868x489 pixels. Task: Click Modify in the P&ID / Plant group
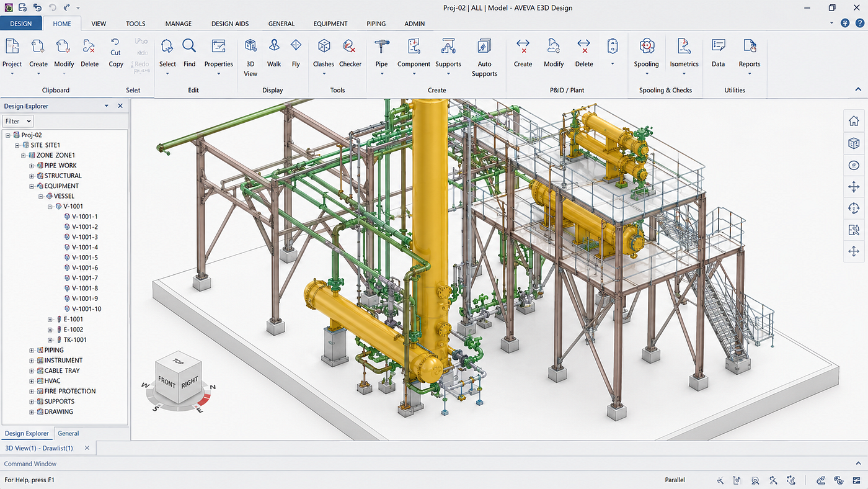[554, 53]
